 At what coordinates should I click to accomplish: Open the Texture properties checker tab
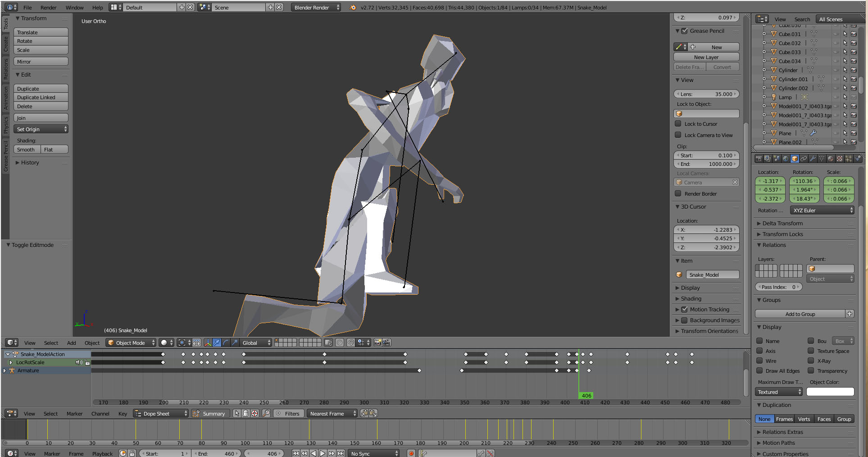(x=840, y=159)
